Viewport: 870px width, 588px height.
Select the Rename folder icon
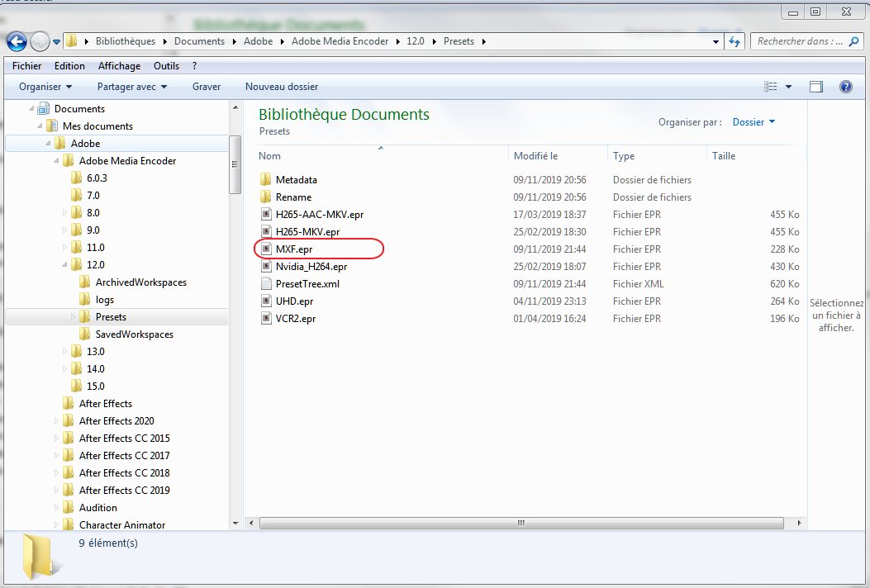(266, 197)
